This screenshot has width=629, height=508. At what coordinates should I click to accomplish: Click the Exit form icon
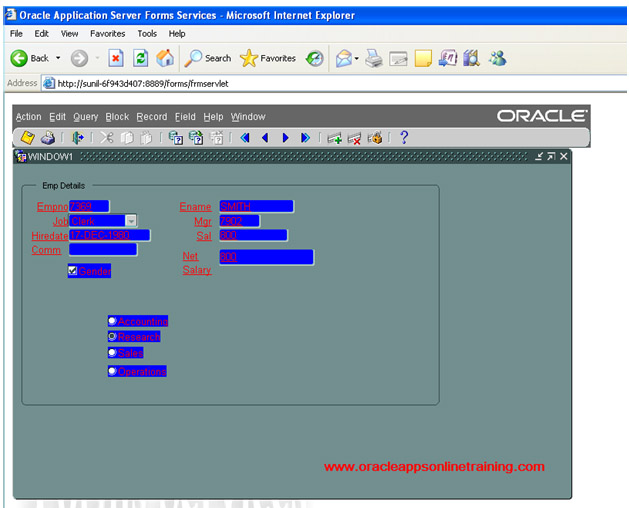[78, 138]
